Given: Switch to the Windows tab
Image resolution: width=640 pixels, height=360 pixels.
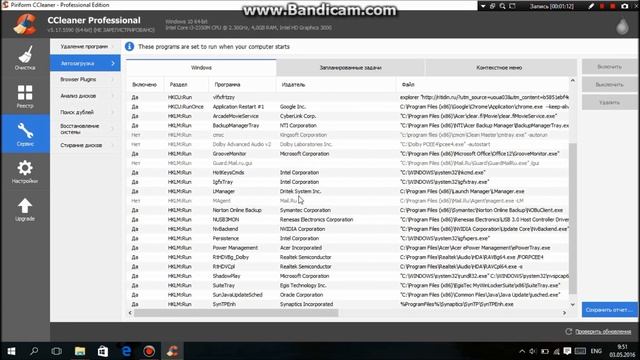Looking at the screenshot, I should coord(201,68).
